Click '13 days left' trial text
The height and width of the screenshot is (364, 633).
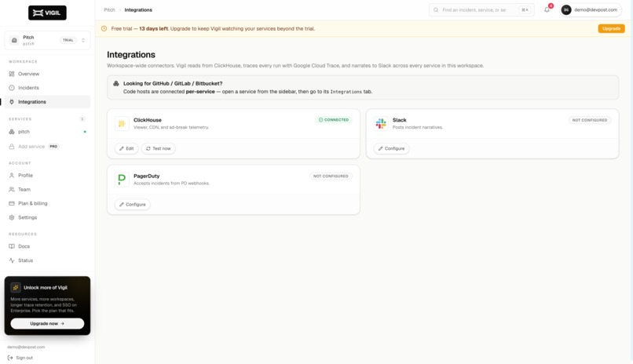point(153,28)
